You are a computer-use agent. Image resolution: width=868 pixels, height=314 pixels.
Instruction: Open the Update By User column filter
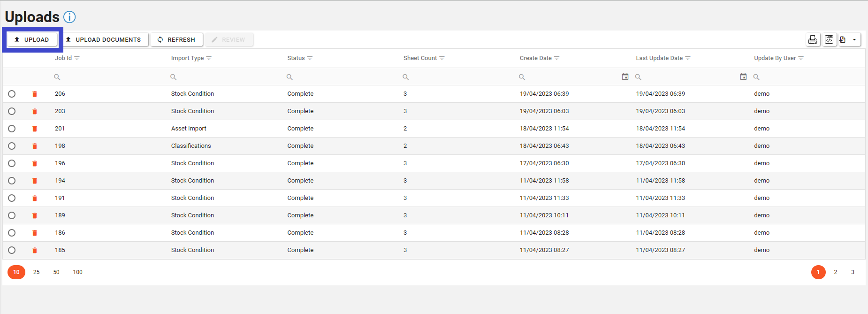(801, 58)
